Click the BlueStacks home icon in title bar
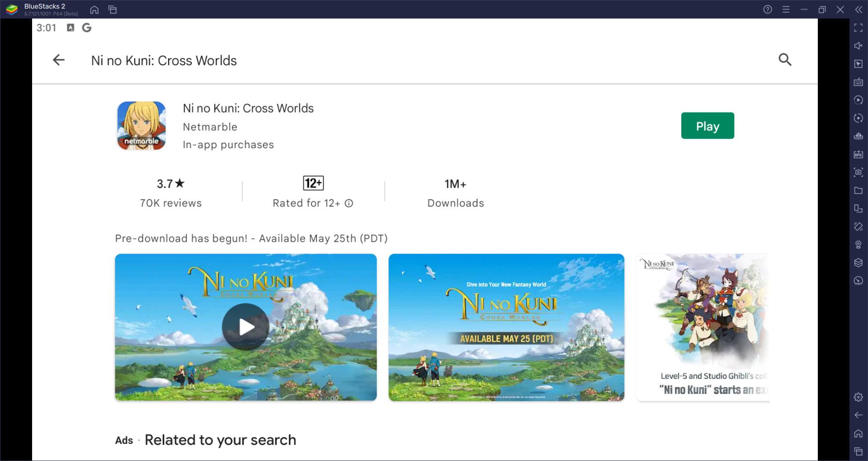Image resolution: width=868 pixels, height=461 pixels. coord(94,9)
